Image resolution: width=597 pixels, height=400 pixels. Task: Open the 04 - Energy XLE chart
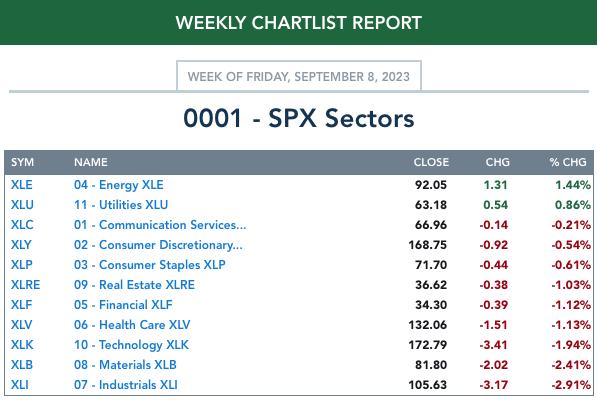tap(119, 185)
